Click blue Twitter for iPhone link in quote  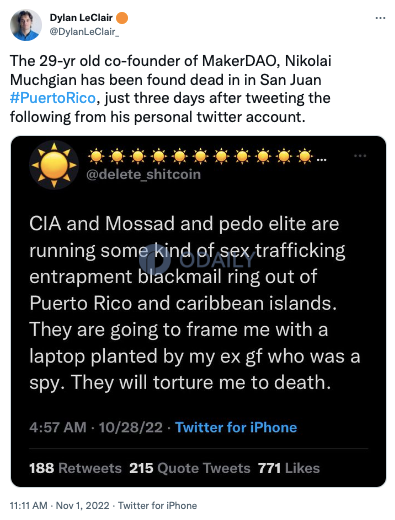tap(236, 427)
